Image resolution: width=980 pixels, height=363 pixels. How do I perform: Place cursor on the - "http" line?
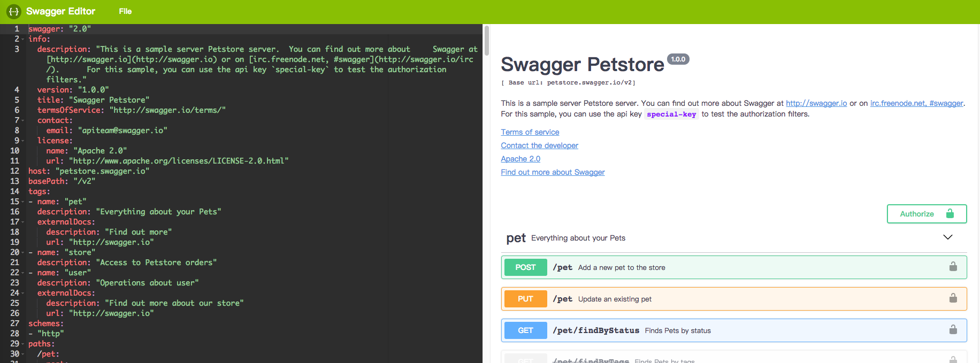[46, 334]
